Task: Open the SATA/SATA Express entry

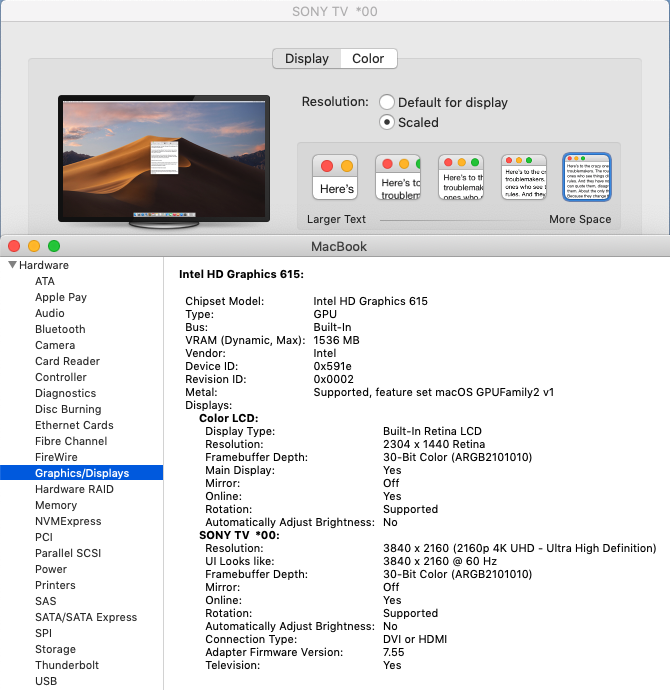Action: (x=86, y=617)
